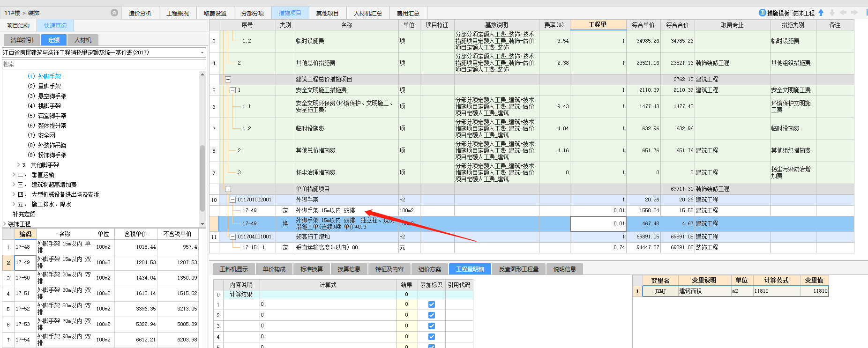Click the 搜索 search field
Viewport: 868px width, 348px height.
pos(104,64)
